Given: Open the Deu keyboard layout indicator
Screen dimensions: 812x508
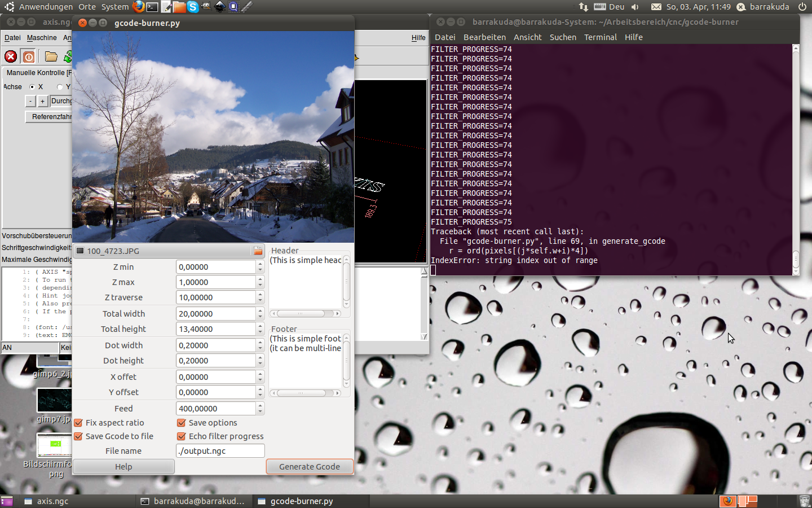Looking at the screenshot, I should coord(609,7).
